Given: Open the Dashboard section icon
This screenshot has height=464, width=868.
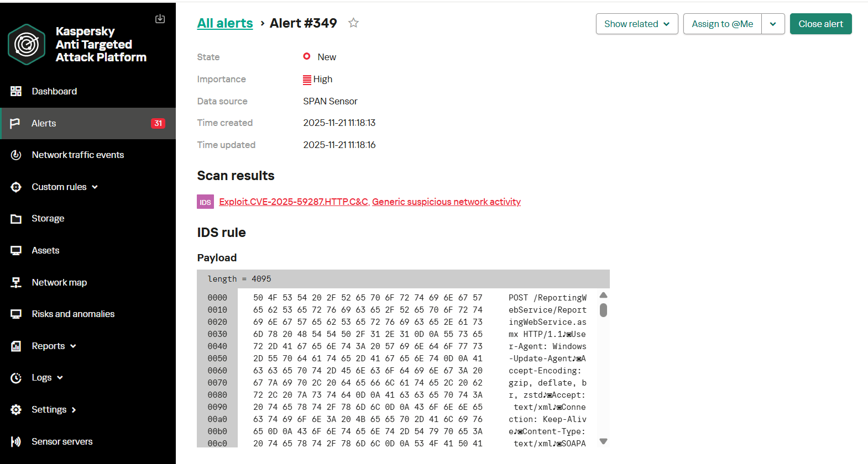Looking at the screenshot, I should click(x=16, y=91).
